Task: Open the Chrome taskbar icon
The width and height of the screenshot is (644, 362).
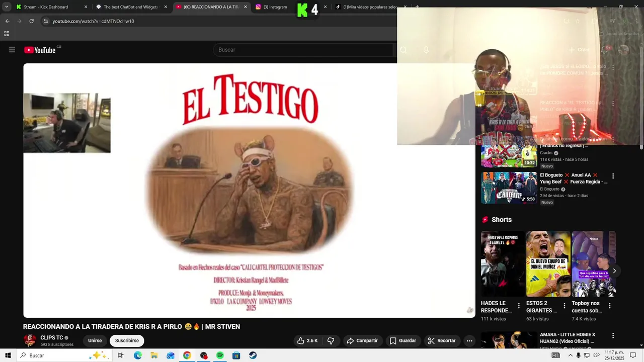Action: pos(187,355)
